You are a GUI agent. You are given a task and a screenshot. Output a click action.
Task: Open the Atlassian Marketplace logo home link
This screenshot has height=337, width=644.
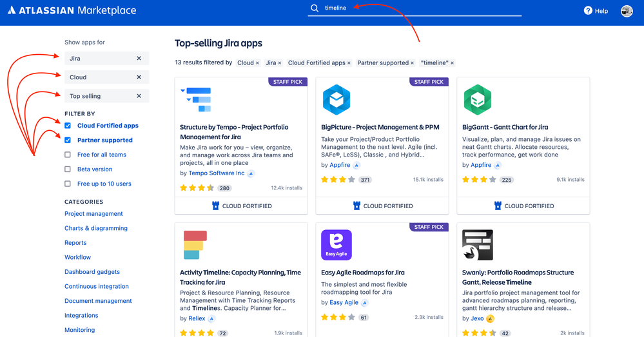(x=72, y=10)
